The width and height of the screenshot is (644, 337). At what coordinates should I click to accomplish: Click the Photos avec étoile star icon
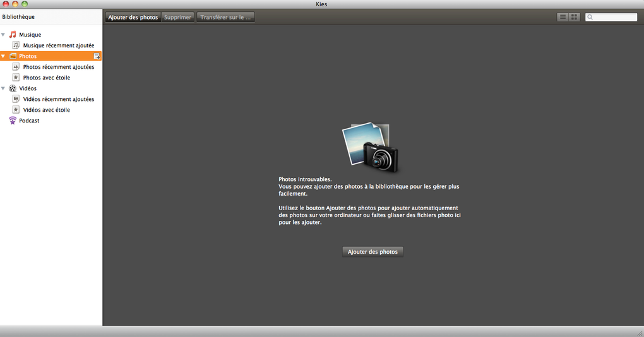click(16, 77)
